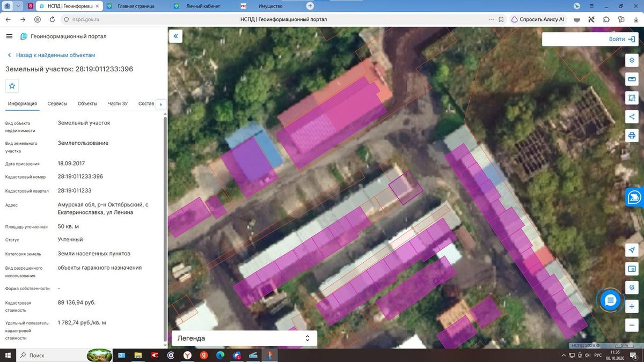The image size is (644, 362).
Task: Zoom out on the map
Action: click(632, 325)
